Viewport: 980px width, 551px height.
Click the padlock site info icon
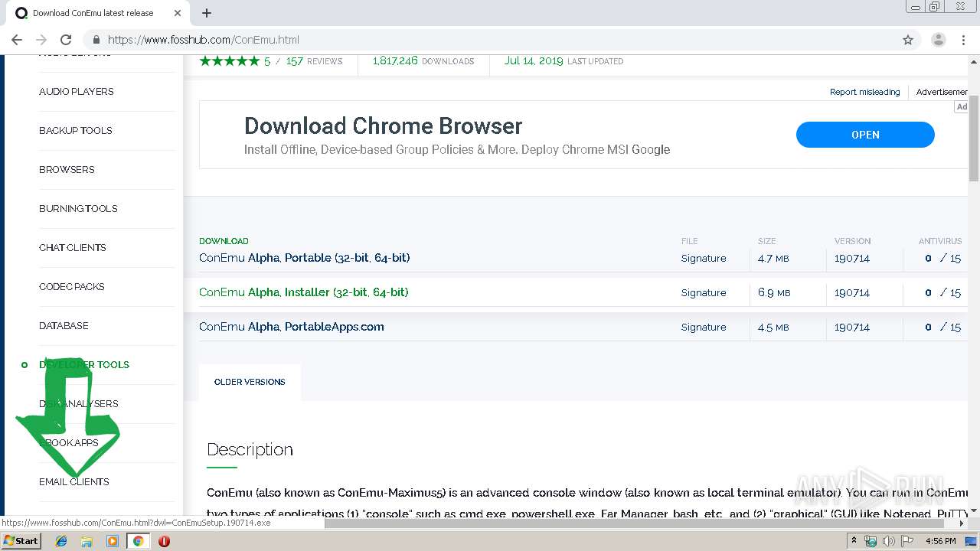click(96, 40)
